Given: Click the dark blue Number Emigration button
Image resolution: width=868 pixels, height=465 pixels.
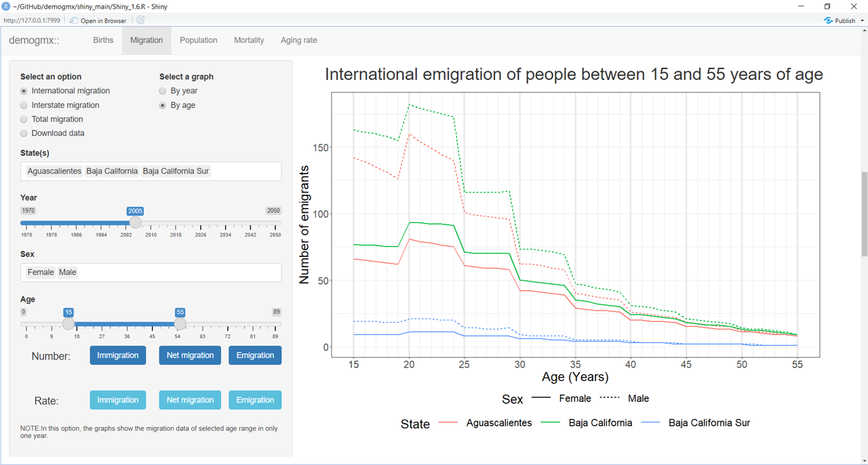Looking at the screenshot, I should coord(255,355).
